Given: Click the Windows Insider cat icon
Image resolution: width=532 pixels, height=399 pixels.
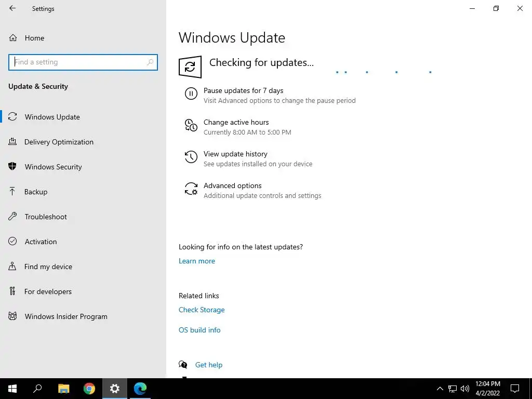Looking at the screenshot, I should [12, 316].
